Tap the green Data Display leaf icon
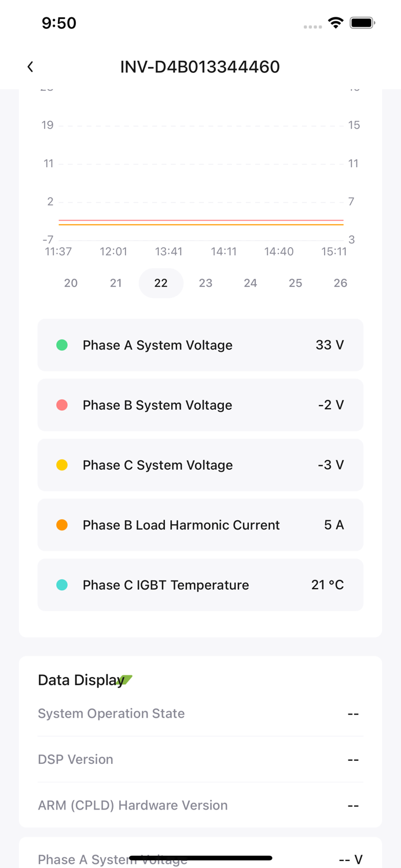 tap(126, 679)
